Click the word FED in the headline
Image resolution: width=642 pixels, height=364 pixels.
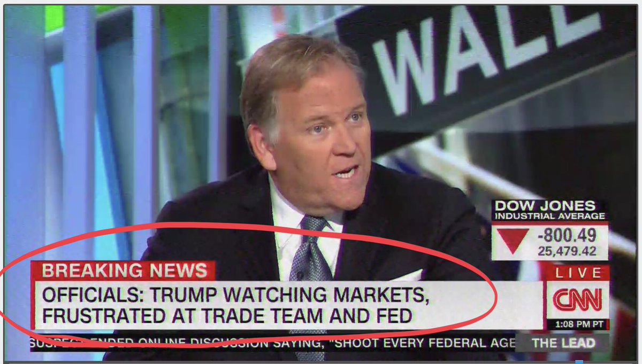click(393, 316)
